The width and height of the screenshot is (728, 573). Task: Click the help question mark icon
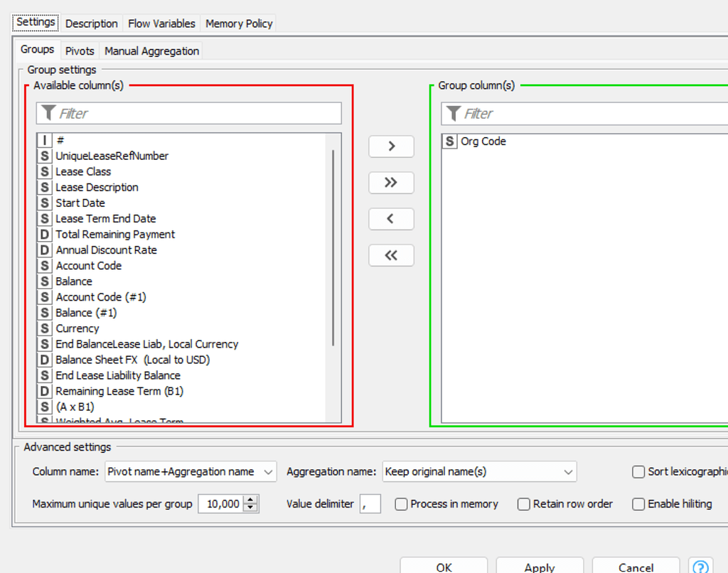point(700,567)
